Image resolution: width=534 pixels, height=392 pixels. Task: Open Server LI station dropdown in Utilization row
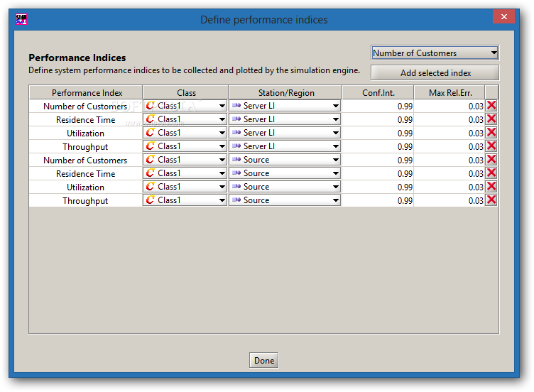(285, 133)
